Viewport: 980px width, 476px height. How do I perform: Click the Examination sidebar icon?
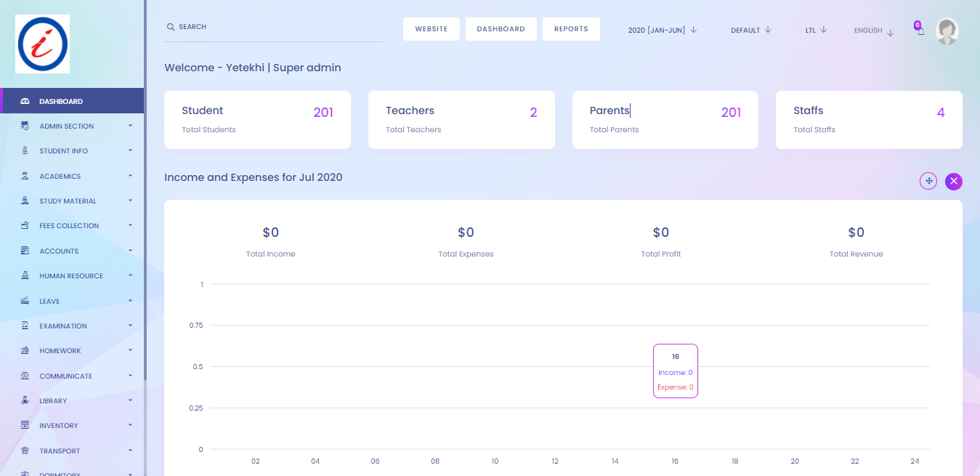(x=25, y=326)
